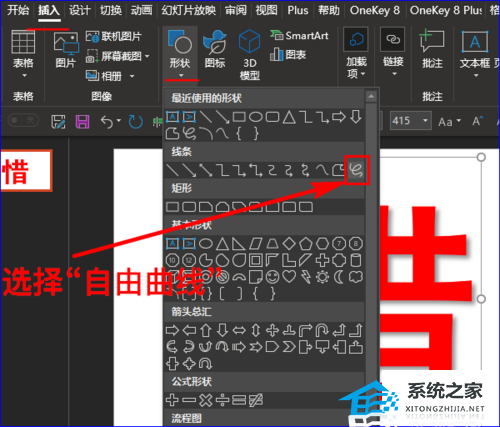Switch to the 设计 ribbon tab

pos(79,10)
